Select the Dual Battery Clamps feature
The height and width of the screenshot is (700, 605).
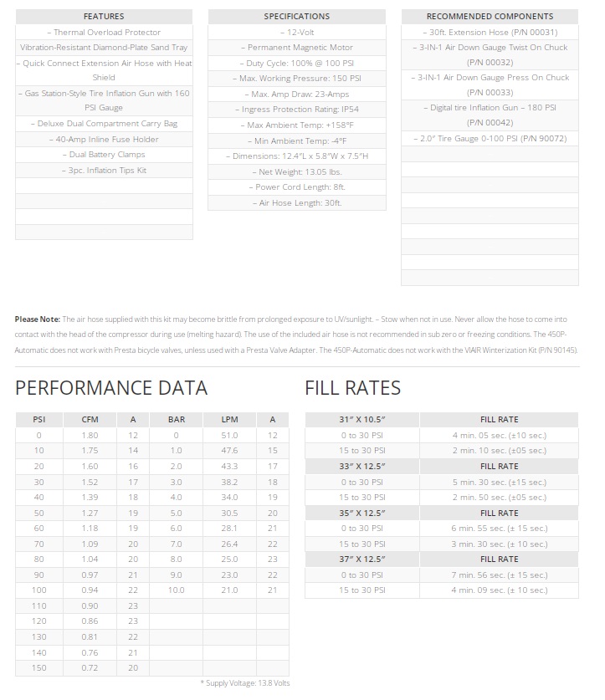(x=104, y=155)
